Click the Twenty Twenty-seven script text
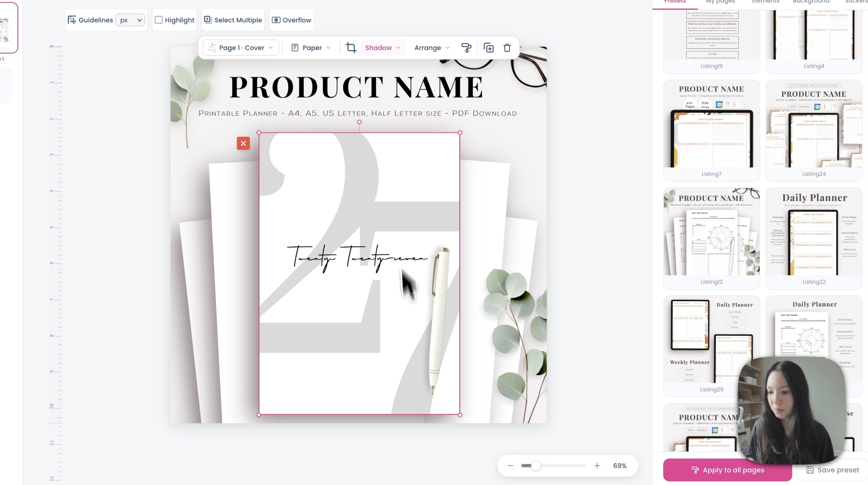868x485 pixels. (357, 259)
